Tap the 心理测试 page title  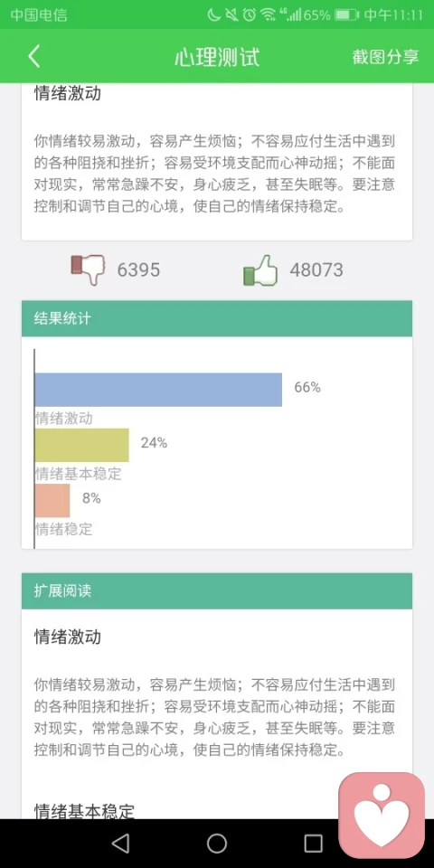click(217, 57)
